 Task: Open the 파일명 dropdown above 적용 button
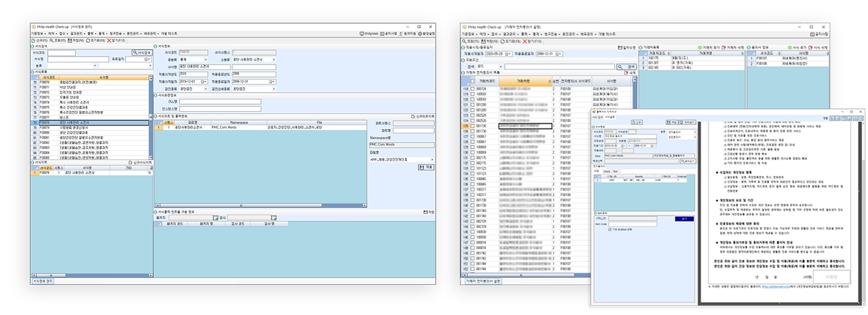click(432, 159)
